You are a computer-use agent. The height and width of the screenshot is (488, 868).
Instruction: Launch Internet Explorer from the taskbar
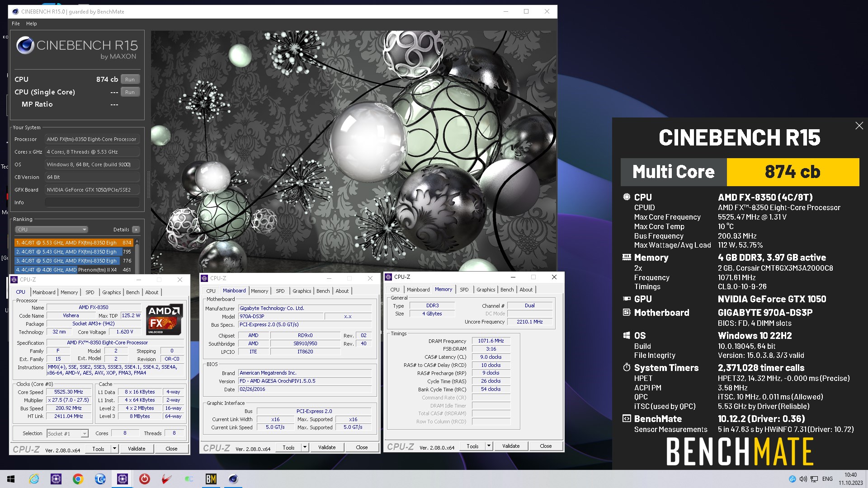(34, 479)
